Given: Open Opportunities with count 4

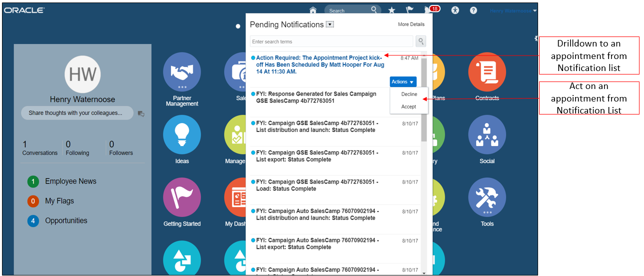Looking at the screenshot, I should 57,220.
